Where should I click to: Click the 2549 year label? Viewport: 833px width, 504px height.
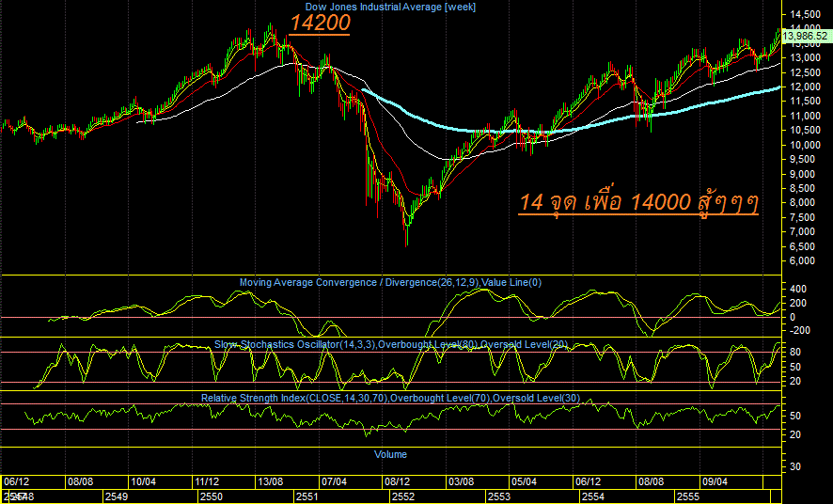tap(117, 497)
